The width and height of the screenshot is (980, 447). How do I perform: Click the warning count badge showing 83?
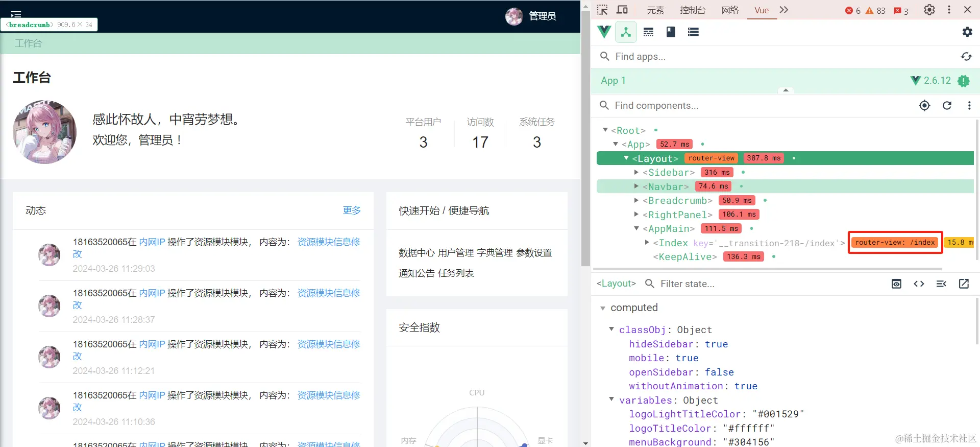875,11
